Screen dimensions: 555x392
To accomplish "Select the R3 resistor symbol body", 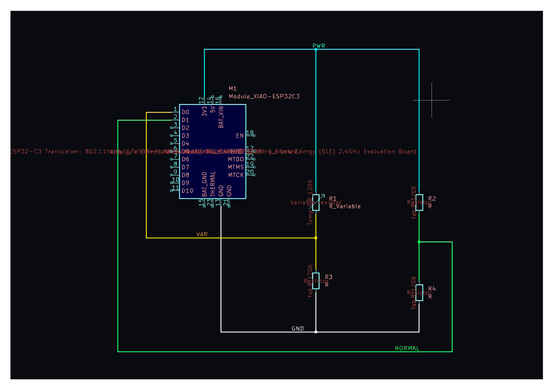I will coord(316,281).
